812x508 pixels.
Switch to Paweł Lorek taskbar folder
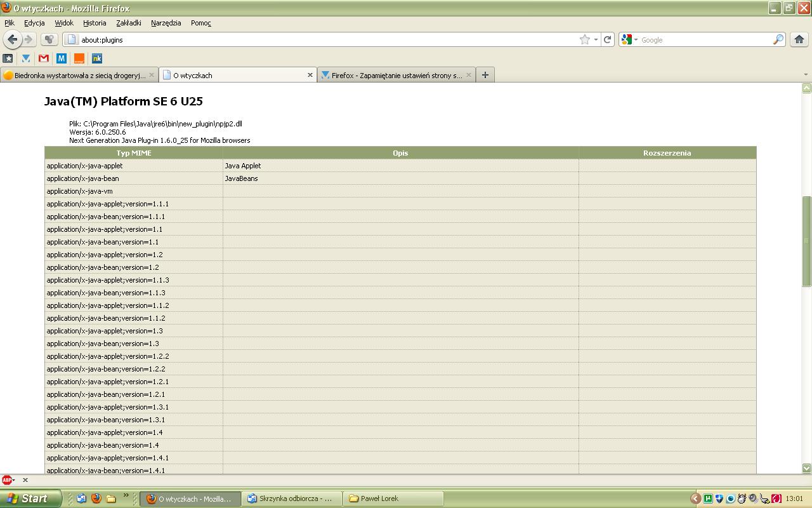393,498
